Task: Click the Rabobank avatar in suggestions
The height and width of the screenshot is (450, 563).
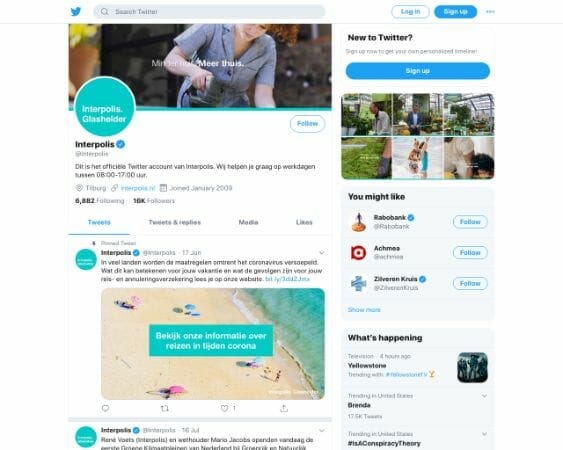Action: [x=358, y=222]
